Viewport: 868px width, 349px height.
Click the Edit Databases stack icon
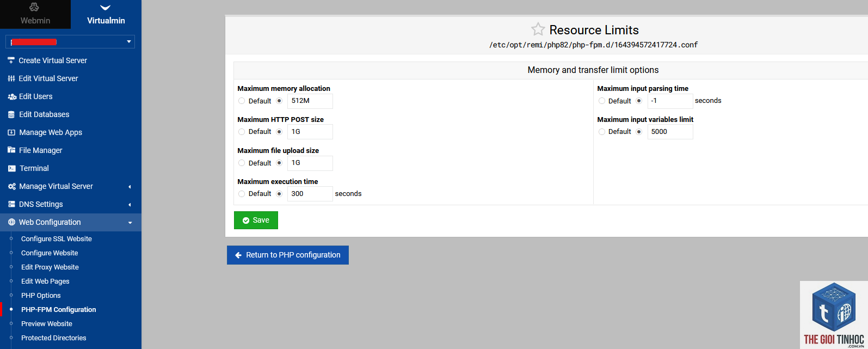(x=11, y=114)
